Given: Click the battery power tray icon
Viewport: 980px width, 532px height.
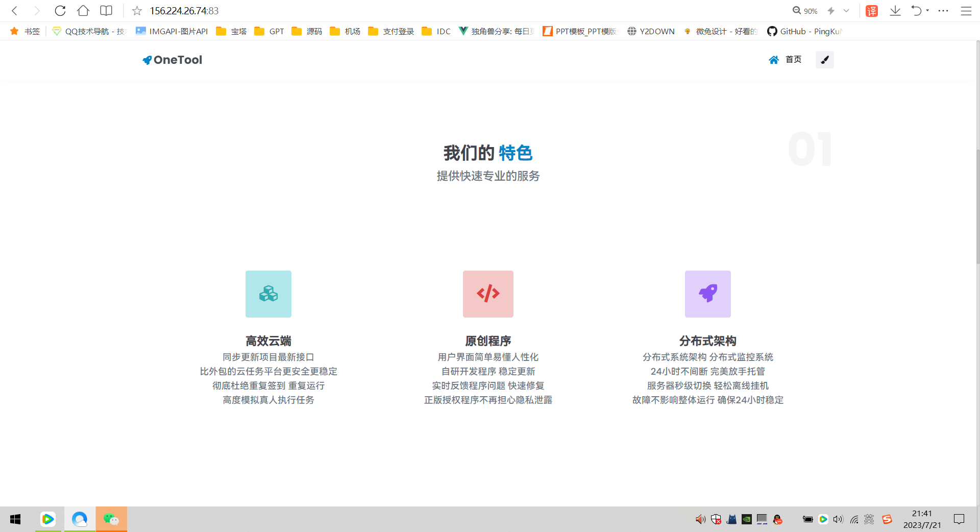Looking at the screenshot, I should (807, 519).
